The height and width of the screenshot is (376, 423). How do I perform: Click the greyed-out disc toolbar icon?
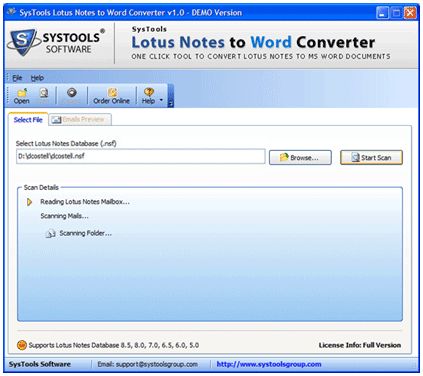pyautogui.click(x=72, y=92)
